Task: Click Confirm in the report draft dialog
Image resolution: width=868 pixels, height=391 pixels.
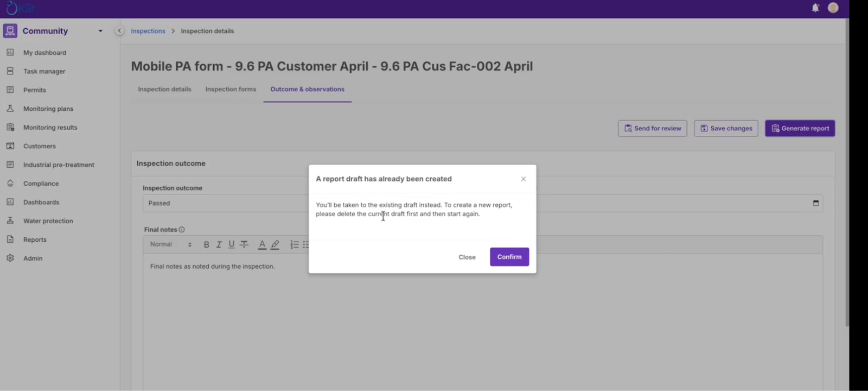Action: coord(509,257)
